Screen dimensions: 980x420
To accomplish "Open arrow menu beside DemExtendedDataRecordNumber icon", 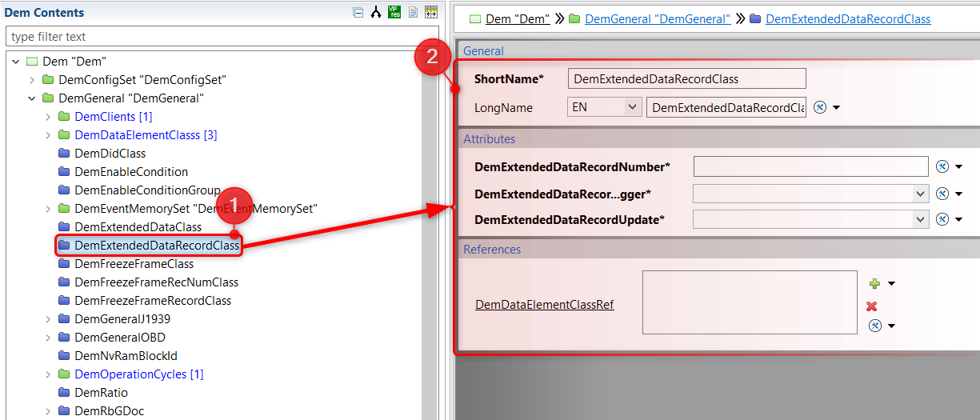I will coord(958,167).
